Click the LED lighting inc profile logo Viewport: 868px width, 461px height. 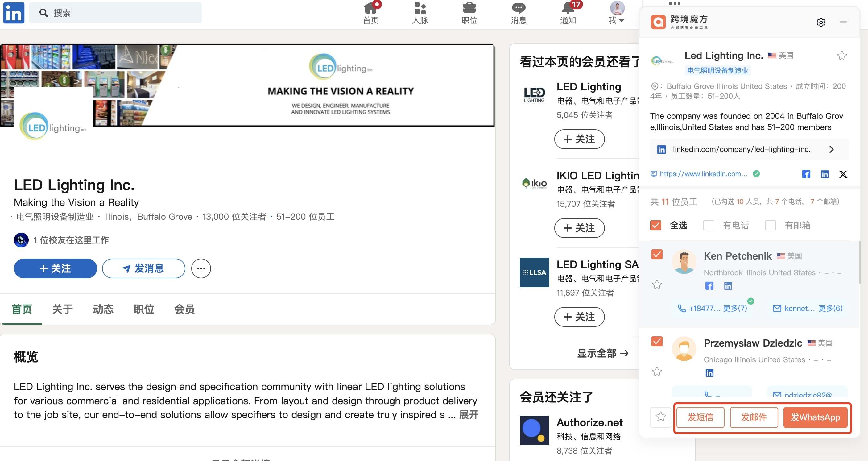pyautogui.click(x=53, y=127)
